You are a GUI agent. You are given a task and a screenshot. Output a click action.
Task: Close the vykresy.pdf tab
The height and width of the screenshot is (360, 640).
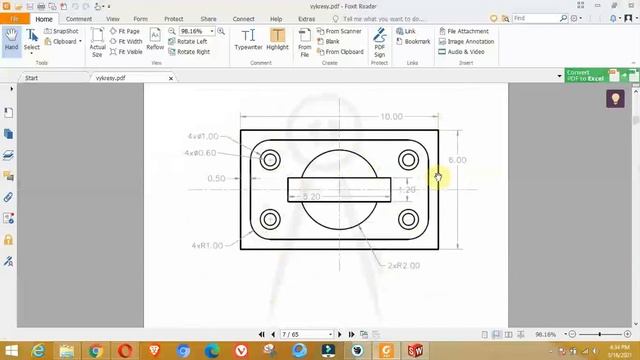click(x=171, y=78)
